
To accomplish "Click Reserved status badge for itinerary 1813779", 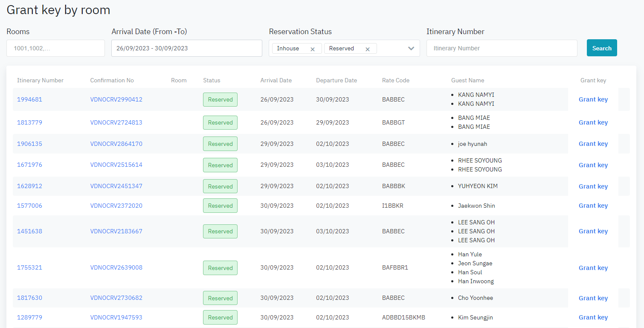I will tap(220, 122).
